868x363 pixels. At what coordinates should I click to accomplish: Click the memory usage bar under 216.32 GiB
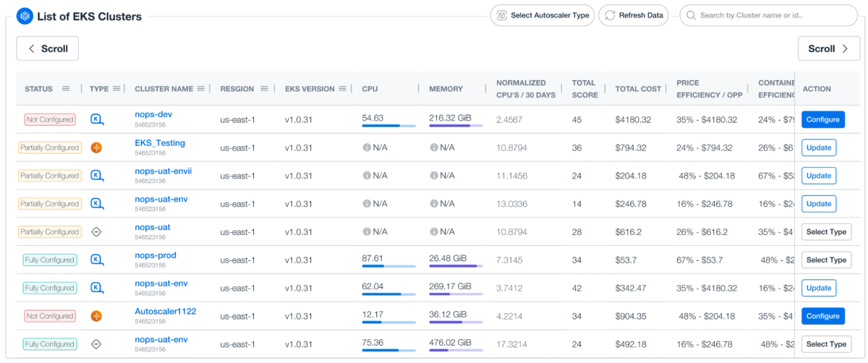point(456,126)
